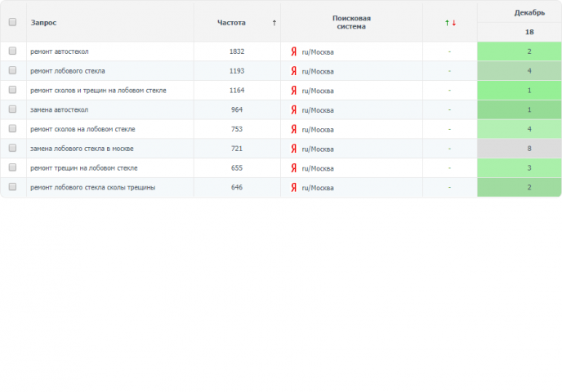Click the Поисковая система column header

pyautogui.click(x=351, y=22)
